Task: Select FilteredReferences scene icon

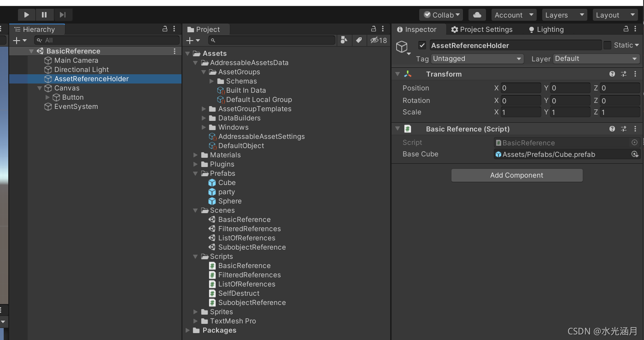Action: pyautogui.click(x=212, y=229)
